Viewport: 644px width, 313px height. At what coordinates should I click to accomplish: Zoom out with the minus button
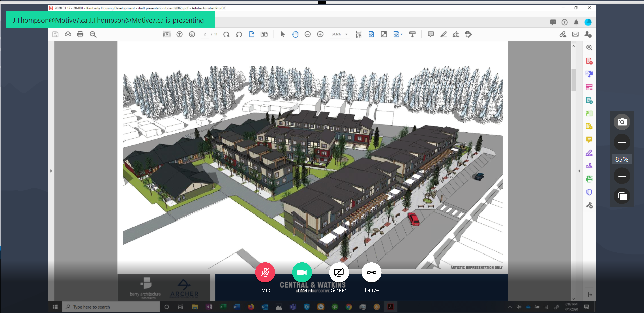[x=622, y=176]
